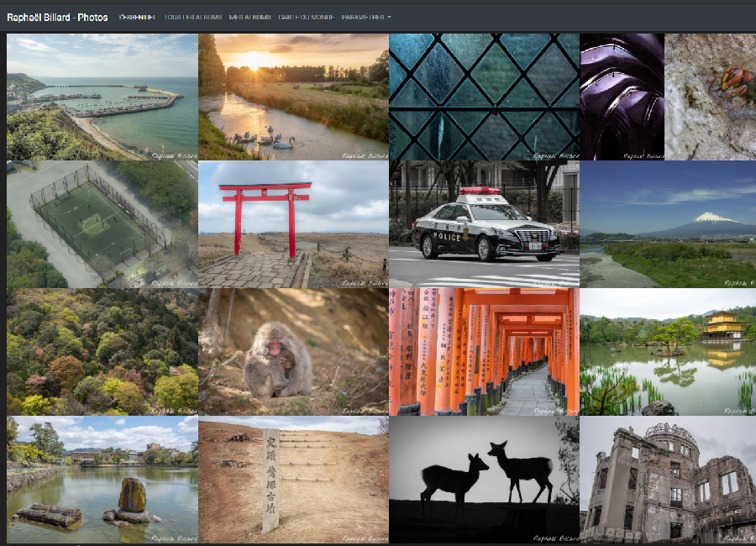
Task: Open the two deer silhouette photo
Action: (484, 480)
